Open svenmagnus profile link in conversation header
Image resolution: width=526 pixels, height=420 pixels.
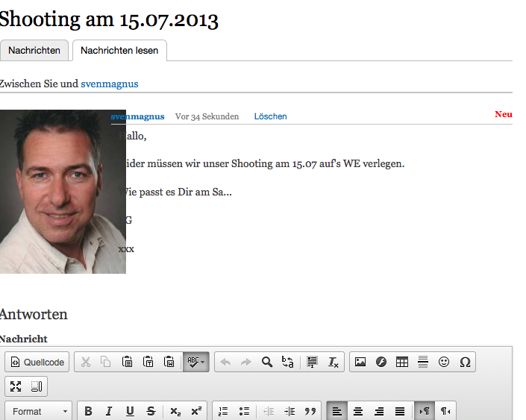[109, 84]
